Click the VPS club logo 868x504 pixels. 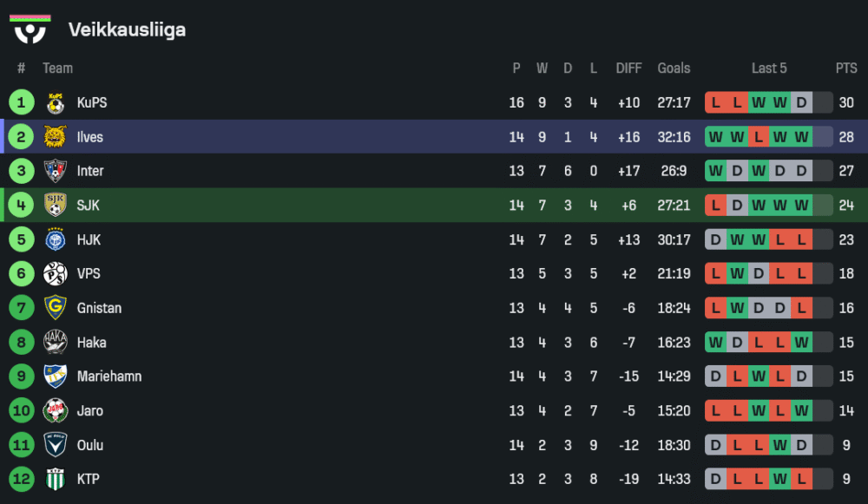click(56, 274)
